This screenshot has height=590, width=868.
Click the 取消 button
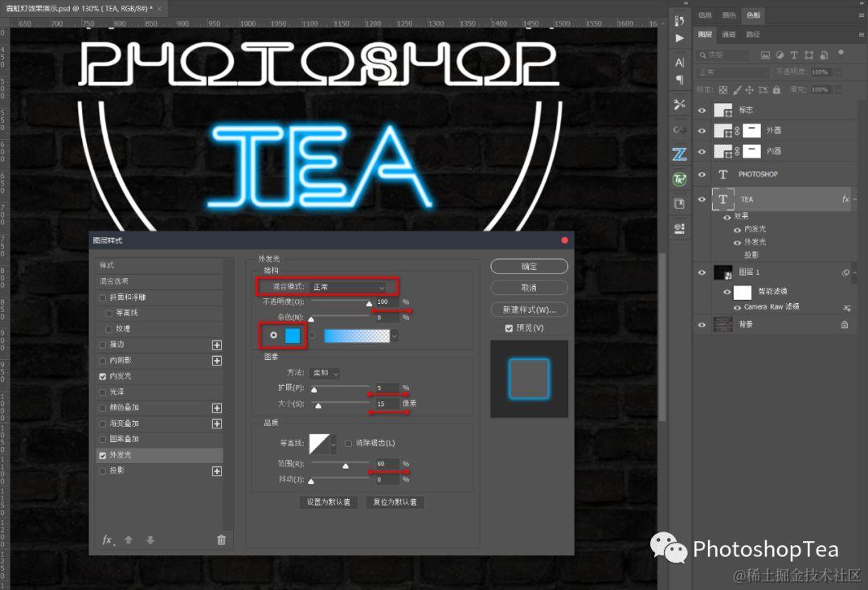tap(529, 288)
